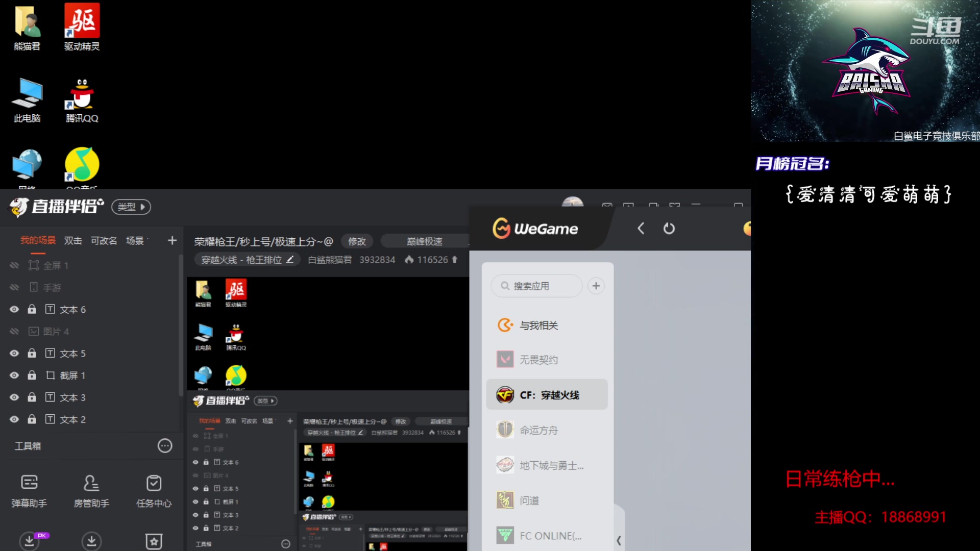Add a new scene with plus button
This screenshot has height=551, width=980.
(x=172, y=240)
